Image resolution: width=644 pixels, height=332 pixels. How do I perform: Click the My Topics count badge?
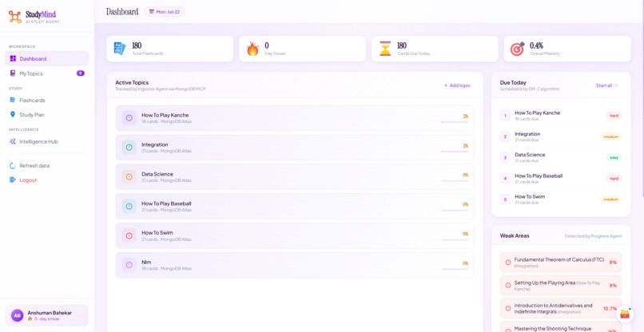coord(81,73)
